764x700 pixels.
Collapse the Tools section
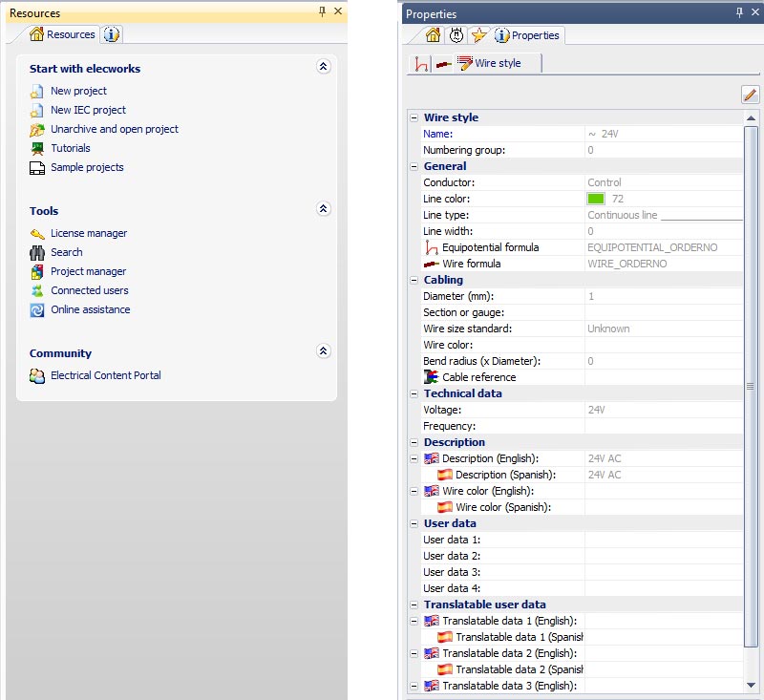point(323,208)
